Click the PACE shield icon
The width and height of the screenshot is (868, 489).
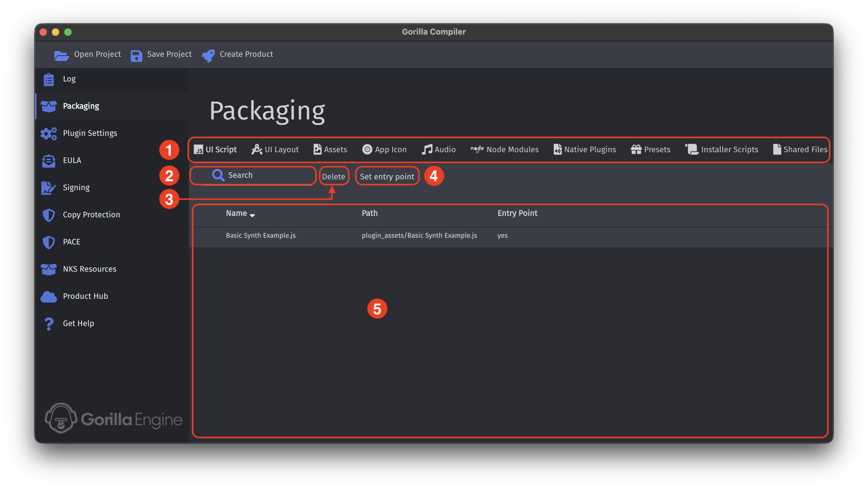[49, 242]
